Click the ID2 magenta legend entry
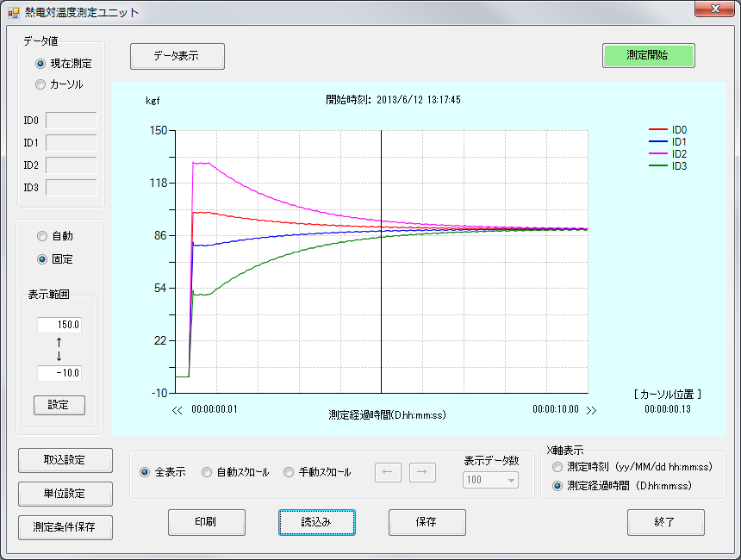This screenshot has width=741, height=560. pos(667,153)
